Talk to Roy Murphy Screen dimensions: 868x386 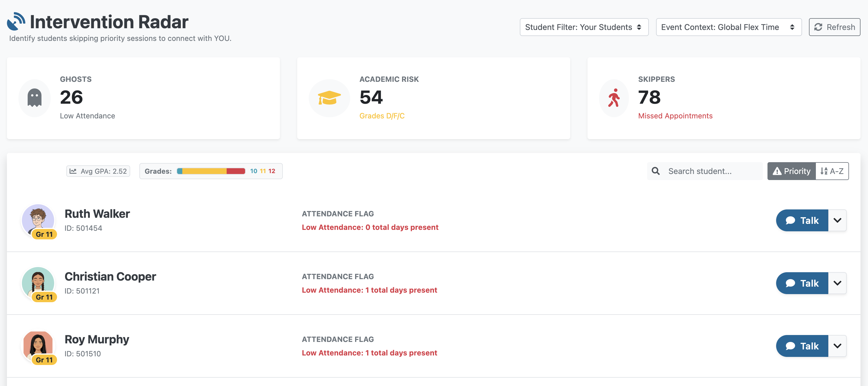(802, 346)
